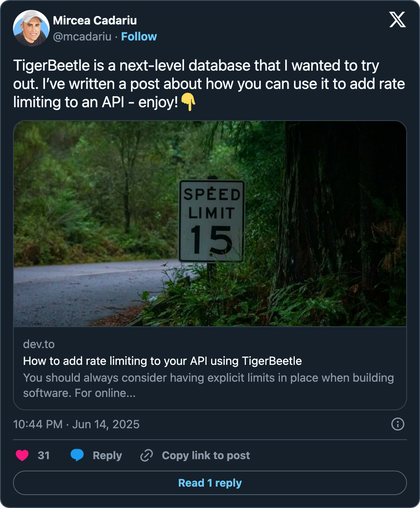Viewport: 420px width, 508px height.
Task: Open the @mcadariu handle link
Action: 82,37
